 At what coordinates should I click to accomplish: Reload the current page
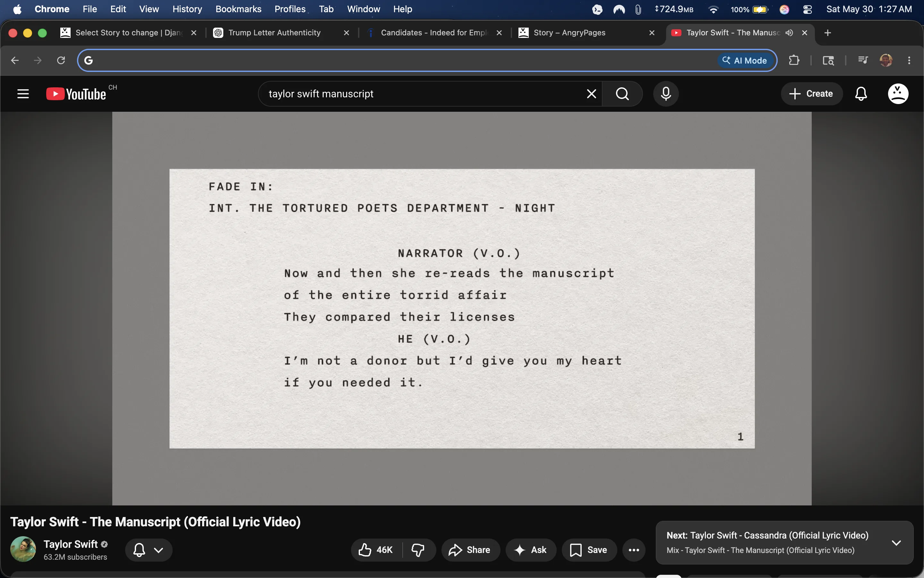coord(61,60)
